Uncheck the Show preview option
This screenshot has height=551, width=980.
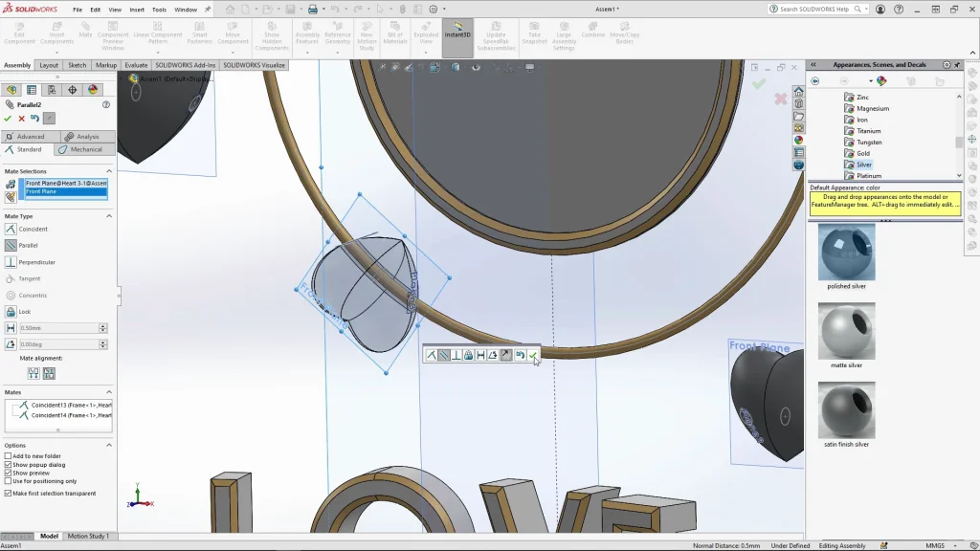pos(9,473)
